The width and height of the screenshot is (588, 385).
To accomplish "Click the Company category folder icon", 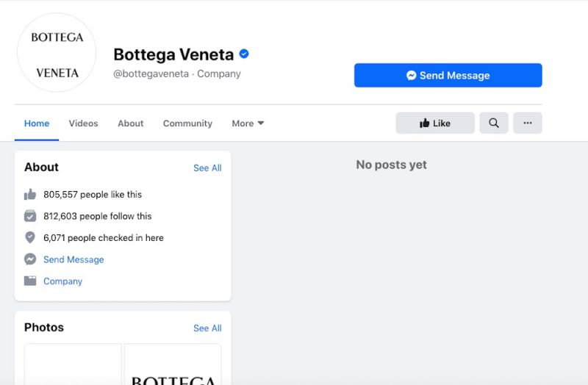I will [x=30, y=281].
